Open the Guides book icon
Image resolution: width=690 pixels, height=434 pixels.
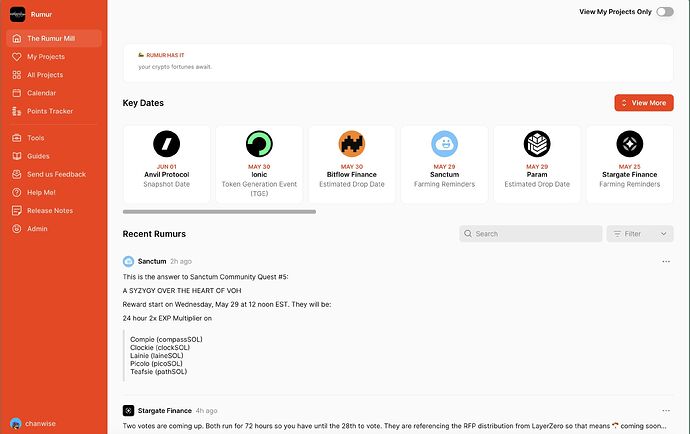[17, 156]
